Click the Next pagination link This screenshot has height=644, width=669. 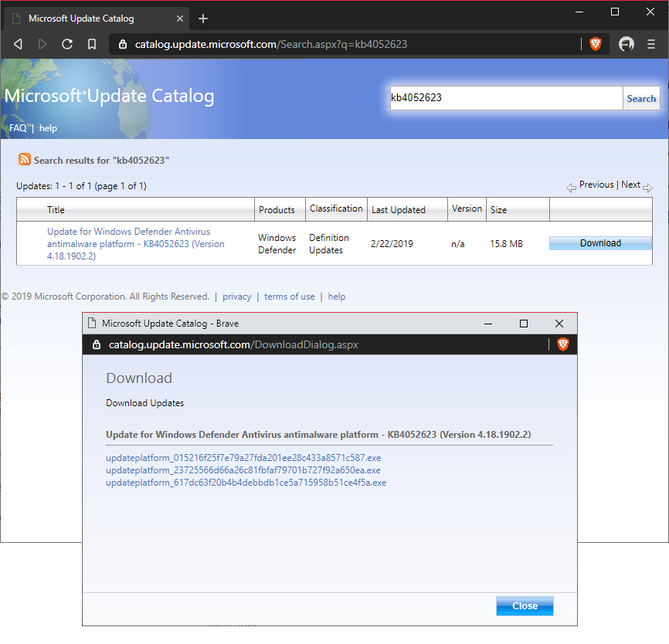tap(630, 185)
